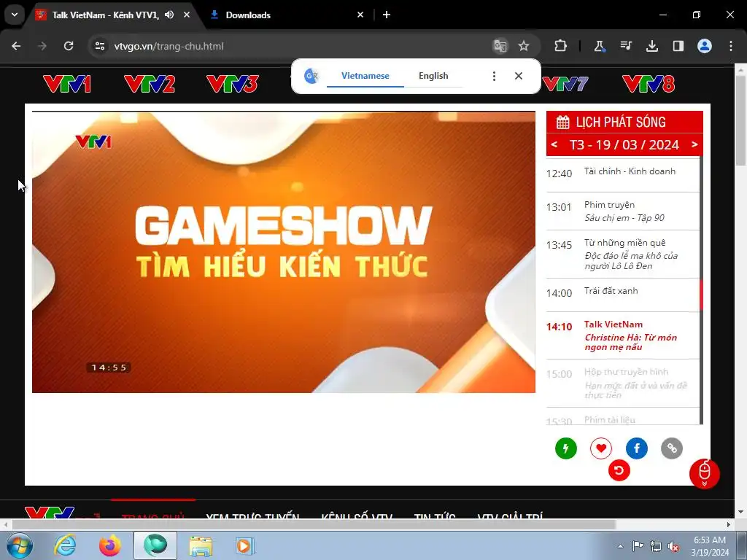Screen dimensions: 747x560
Task: Click the schedule date T3 - 19 / 03 / 2024
Action: (624, 145)
